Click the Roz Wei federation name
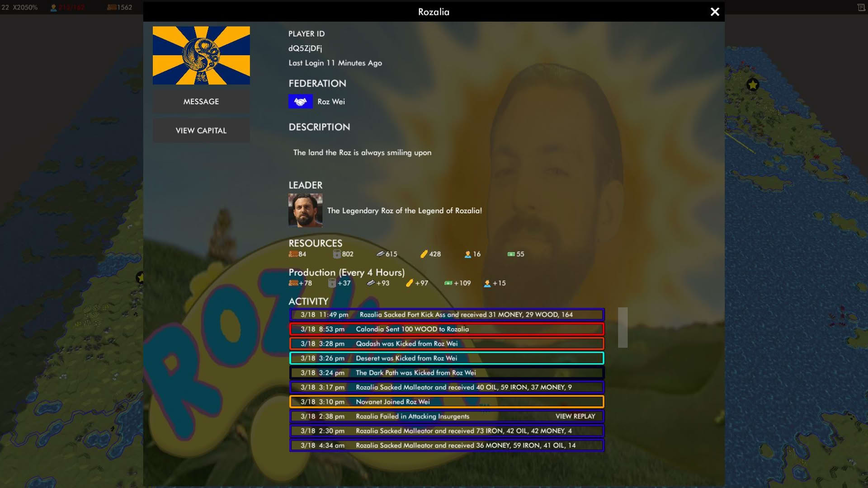868x488 pixels. 331,102
